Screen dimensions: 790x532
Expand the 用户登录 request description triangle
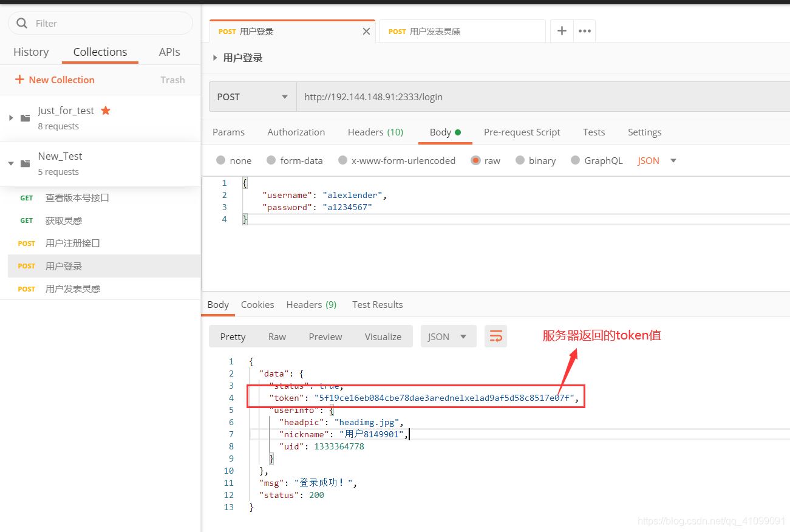(x=214, y=58)
